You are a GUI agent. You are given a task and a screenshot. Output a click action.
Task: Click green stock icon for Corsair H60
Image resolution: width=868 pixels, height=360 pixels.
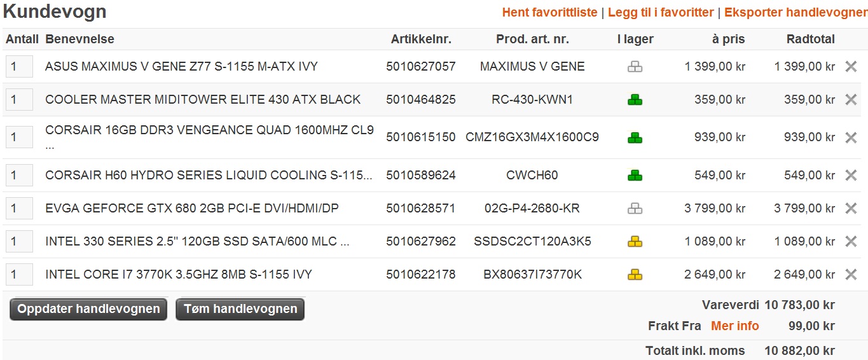coord(635,175)
